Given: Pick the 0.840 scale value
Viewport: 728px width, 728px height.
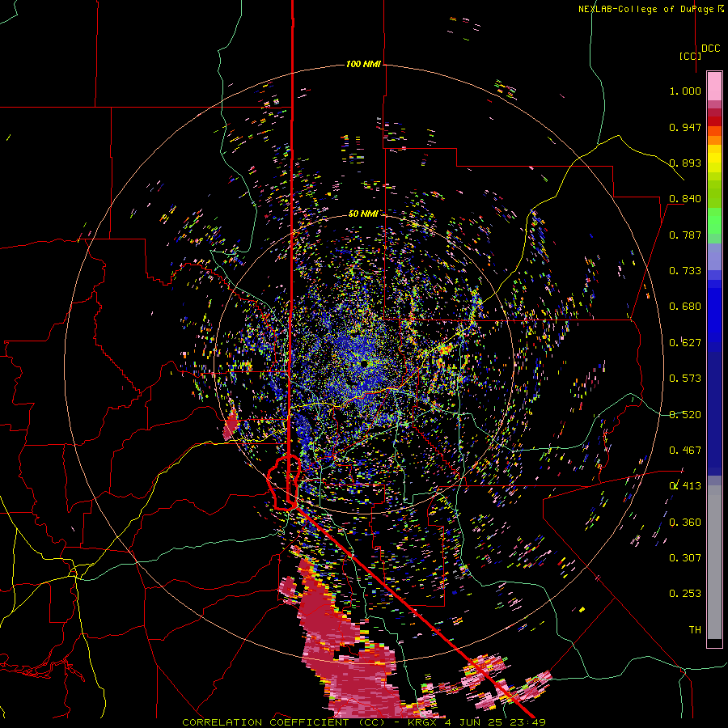Looking at the screenshot, I should click(685, 199).
